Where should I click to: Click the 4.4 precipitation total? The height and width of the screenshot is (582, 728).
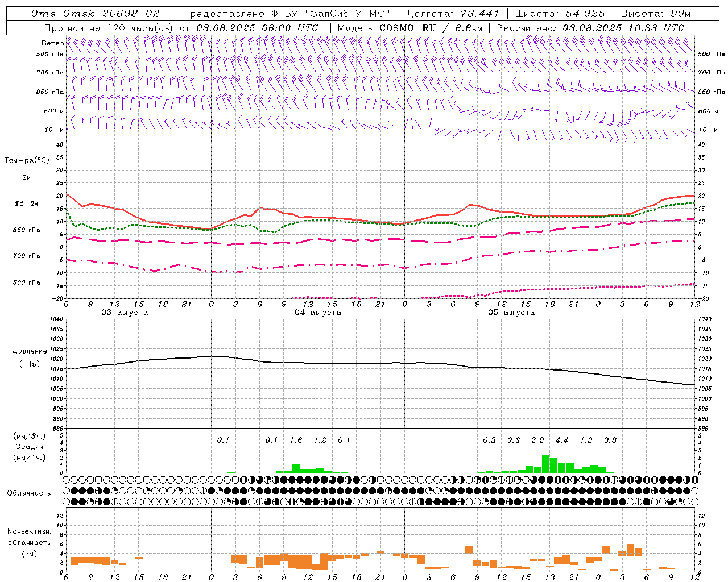point(562,440)
